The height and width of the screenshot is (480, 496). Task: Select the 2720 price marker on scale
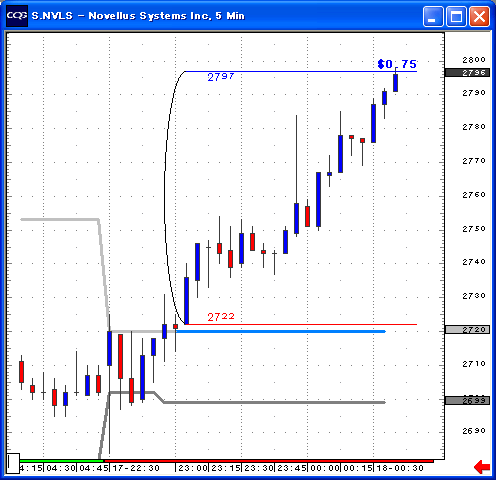(x=467, y=330)
